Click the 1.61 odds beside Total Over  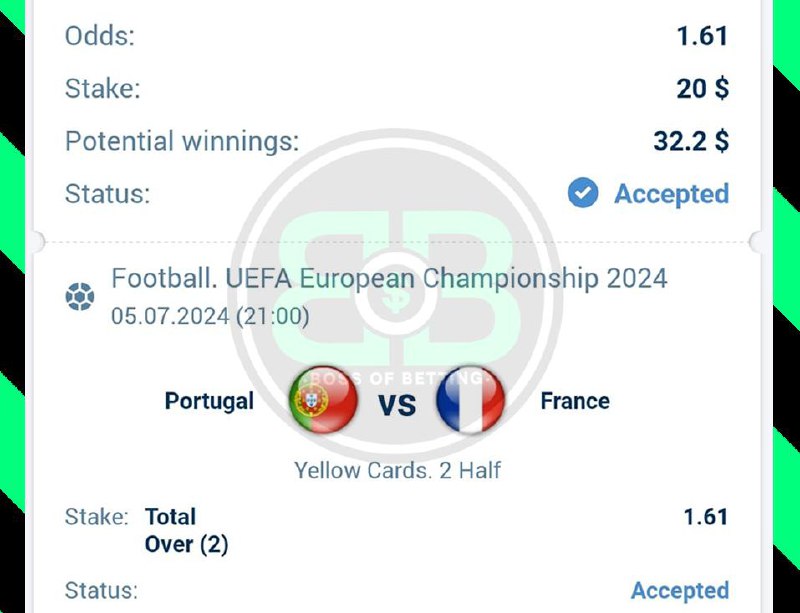[x=705, y=517]
